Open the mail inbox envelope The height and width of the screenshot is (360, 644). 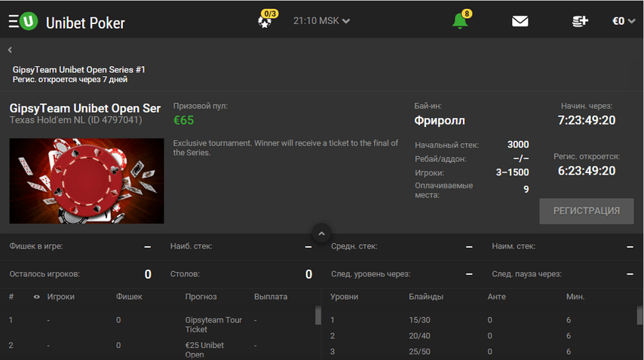520,21
